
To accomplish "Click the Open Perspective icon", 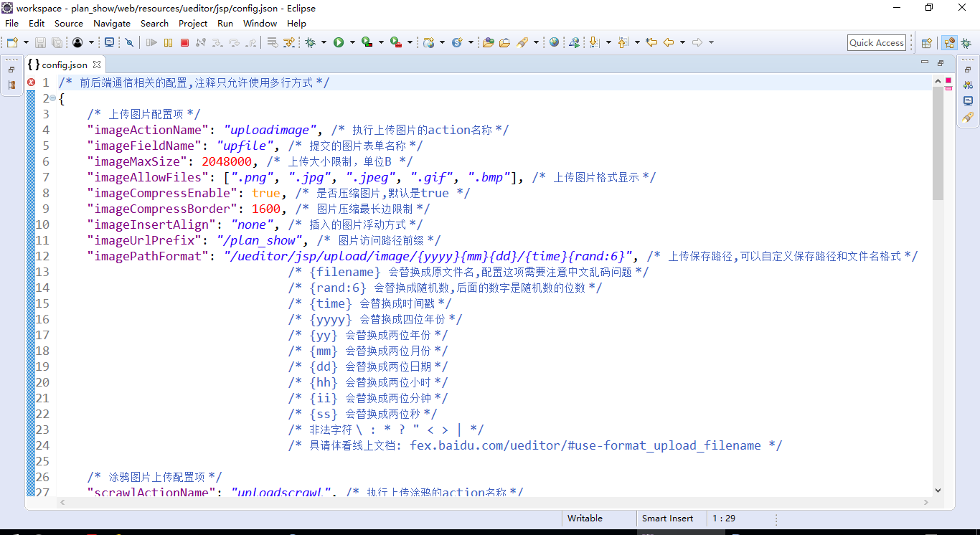I will (x=926, y=42).
